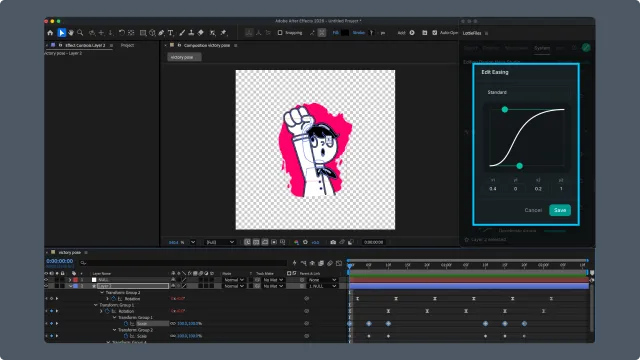Select the Rotation tool
Image resolution: width=640 pixels, height=360 pixels.
pyautogui.click(x=122, y=33)
